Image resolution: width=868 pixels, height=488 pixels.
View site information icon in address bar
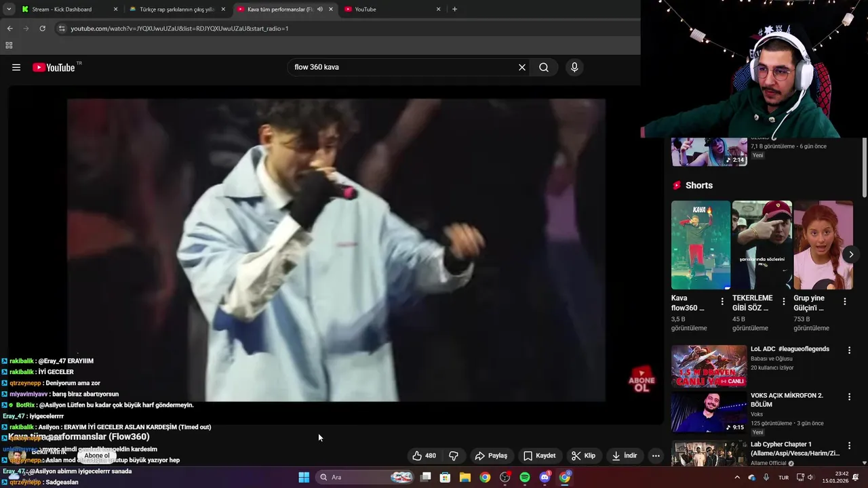pyautogui.click(x=62, y=28)
